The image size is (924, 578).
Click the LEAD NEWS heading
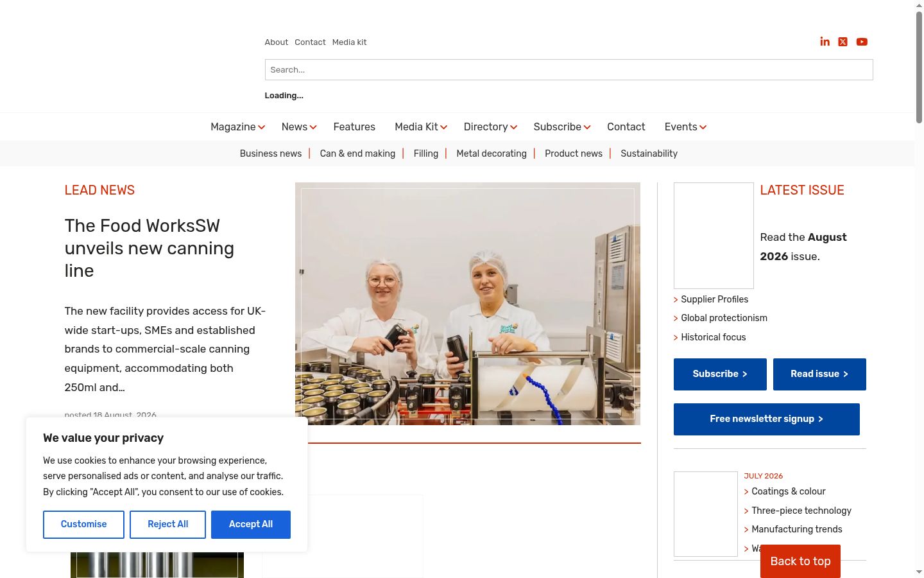point(99,190)
